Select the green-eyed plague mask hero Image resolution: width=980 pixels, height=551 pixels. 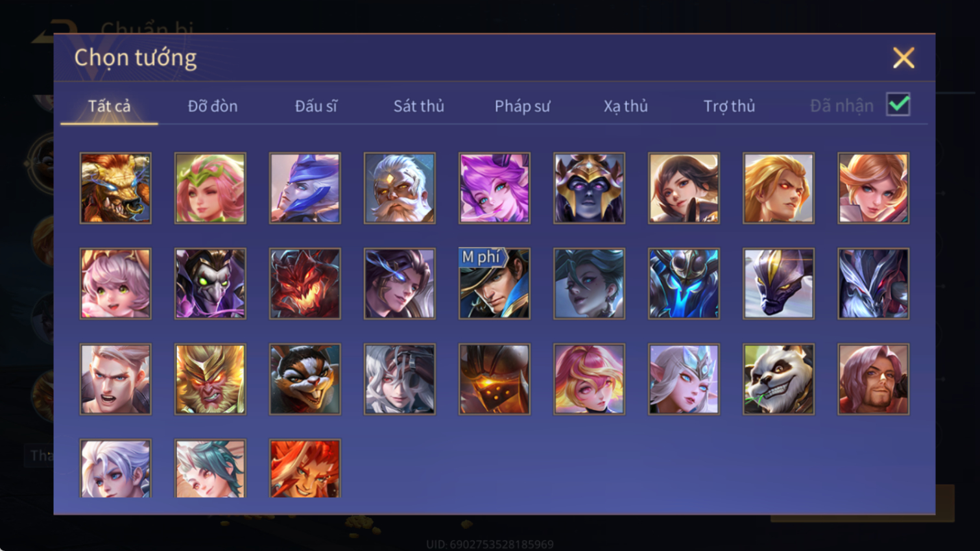point(210,284)
